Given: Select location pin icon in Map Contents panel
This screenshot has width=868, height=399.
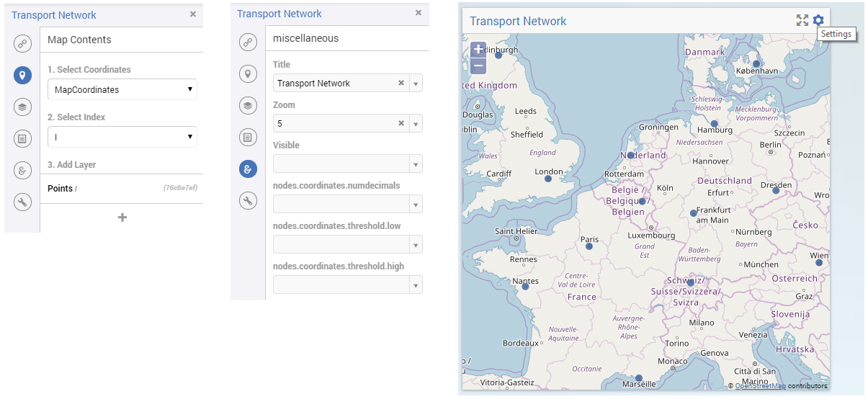Looking at the screenshot, I should pos(22,75).
